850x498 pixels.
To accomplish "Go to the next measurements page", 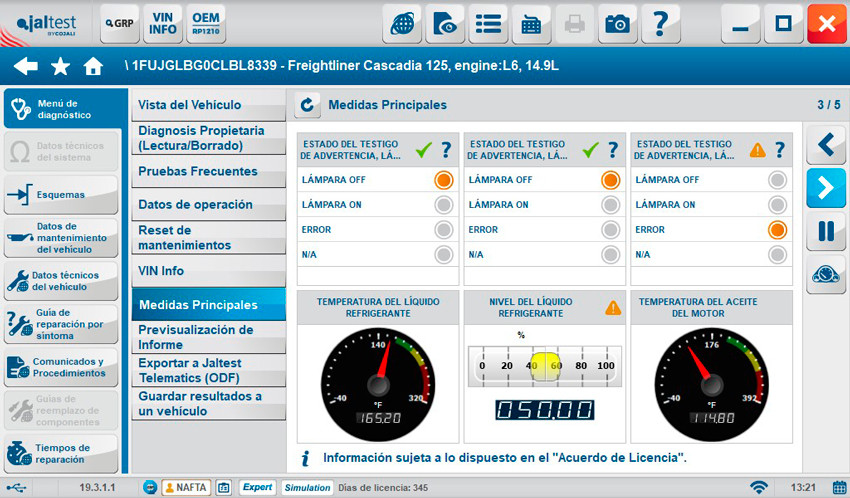I will tap(826, 187).
